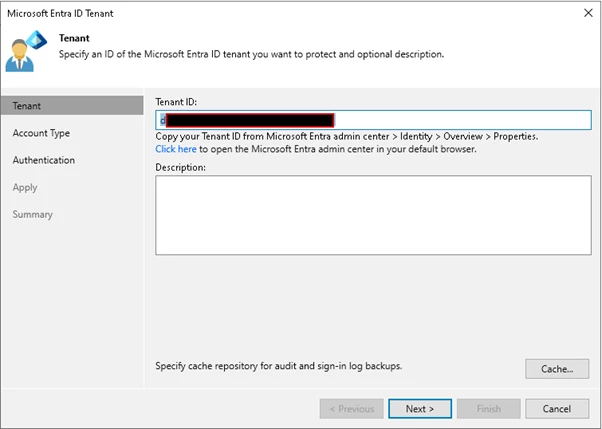Proceed with the Next button
This screenshot has width=602, height=429.
419,408
